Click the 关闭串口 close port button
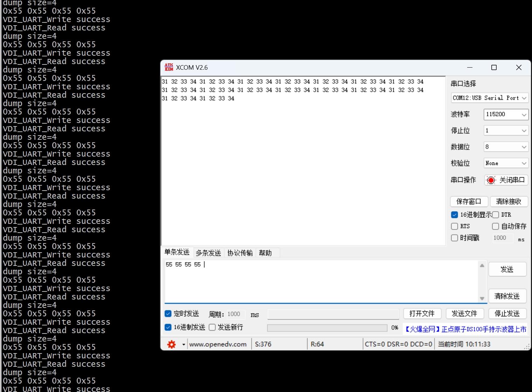Image resolution: width=532 pixels, height=392 pixels. (506, 180)
